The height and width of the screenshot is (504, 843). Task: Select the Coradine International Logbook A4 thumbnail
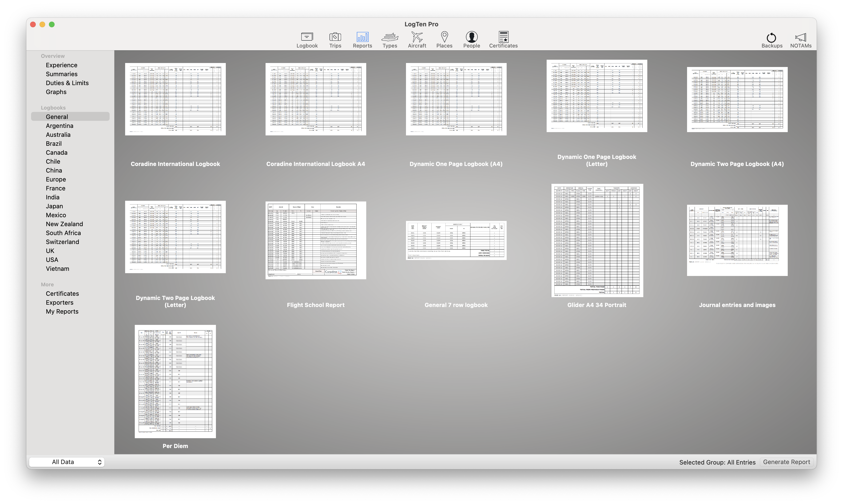pos(316,99)
